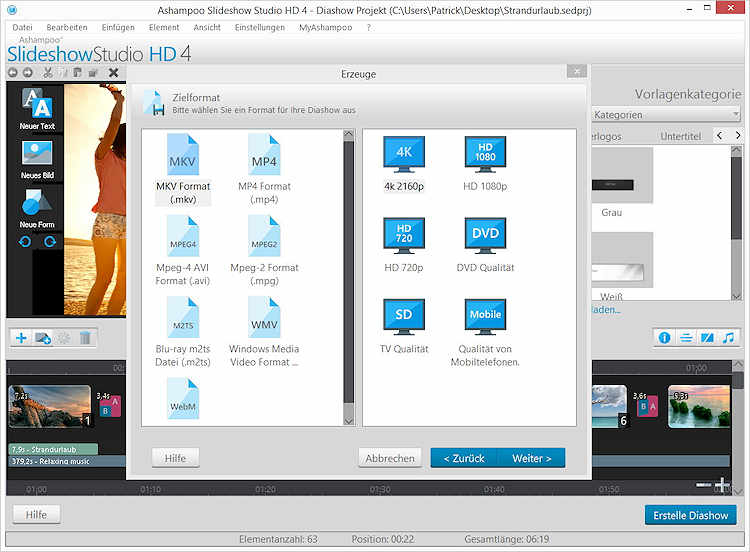Pick the Windows Media Video format
Screen dimensions: 750x552
coord(264,317)
